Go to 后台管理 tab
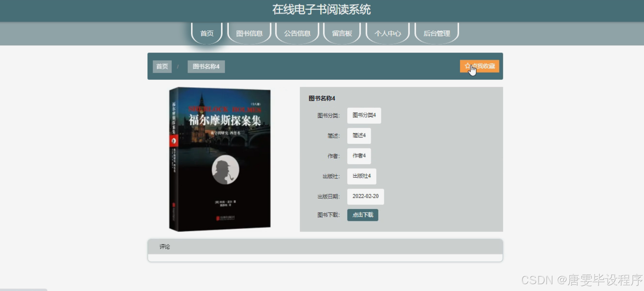The width and height of the screenshot is (644, 291). [437, 33]
